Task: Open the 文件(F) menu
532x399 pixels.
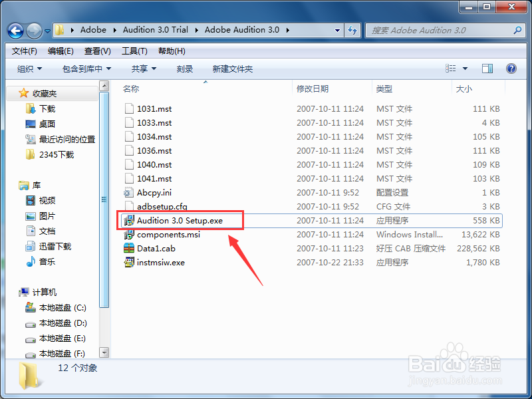Action: [25, 51]
